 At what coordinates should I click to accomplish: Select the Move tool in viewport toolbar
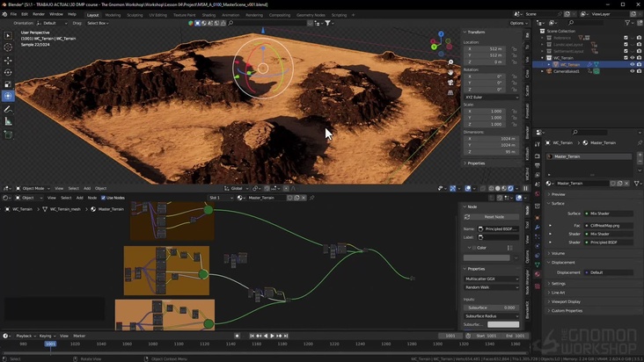click(x=9, y=61)
